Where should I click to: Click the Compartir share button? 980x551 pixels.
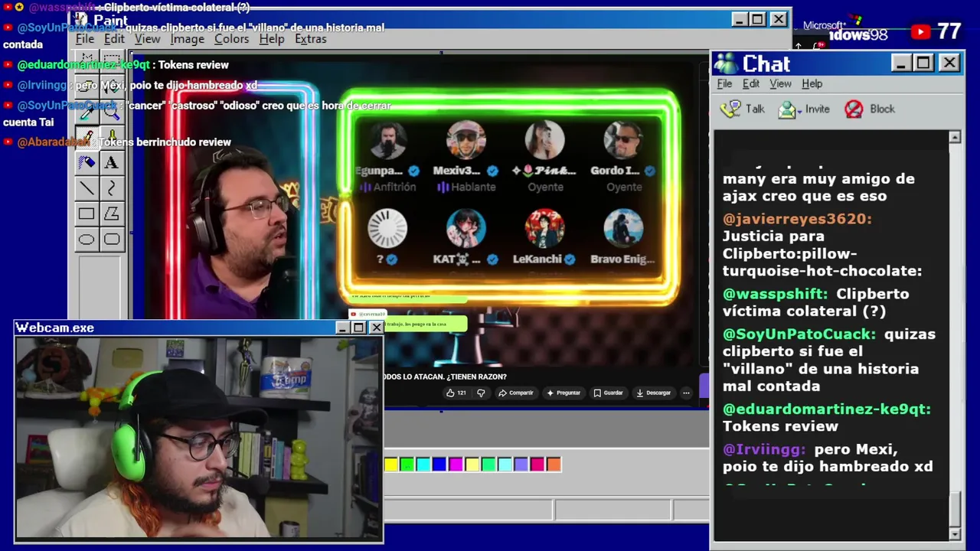pyautogui.click(x=516, y=393)
